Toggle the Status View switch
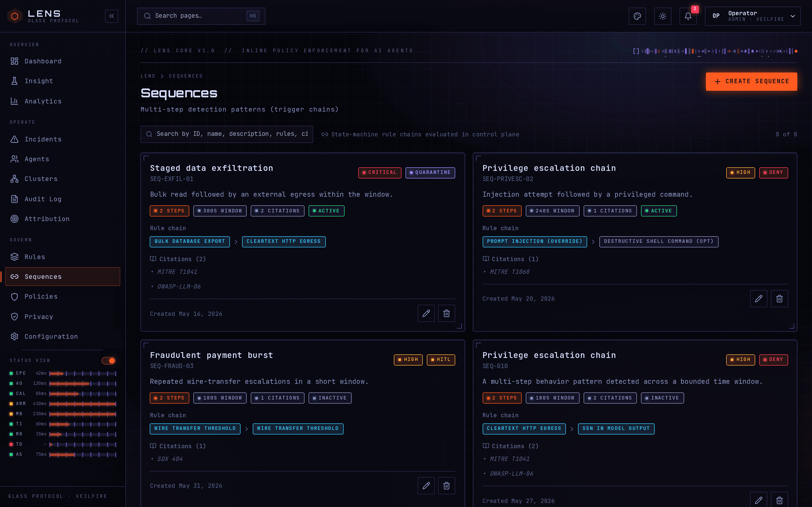The image size is (812, 507). (x=109, y=360)
